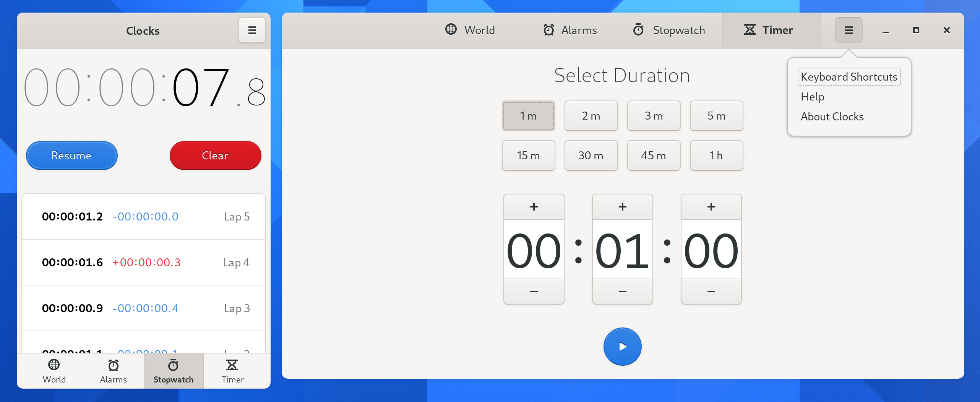Screen dimensions: 980x402
Task: Increase the hours value with plus
Action: click(534, 207)
